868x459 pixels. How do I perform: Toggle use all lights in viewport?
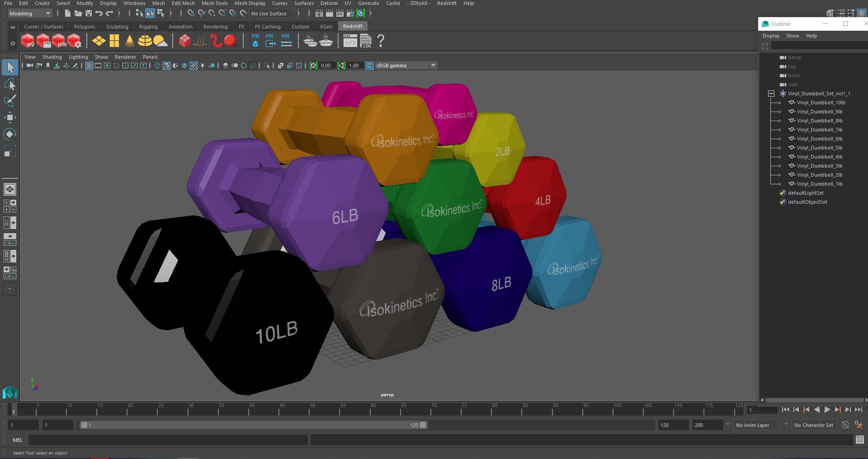tap(203, 66)
